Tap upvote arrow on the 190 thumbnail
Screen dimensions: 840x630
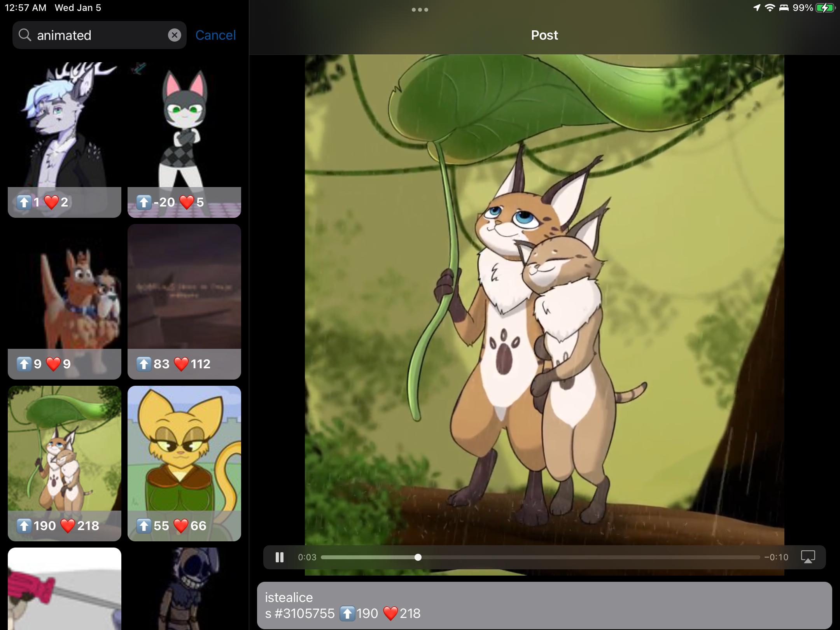[24, 526]
